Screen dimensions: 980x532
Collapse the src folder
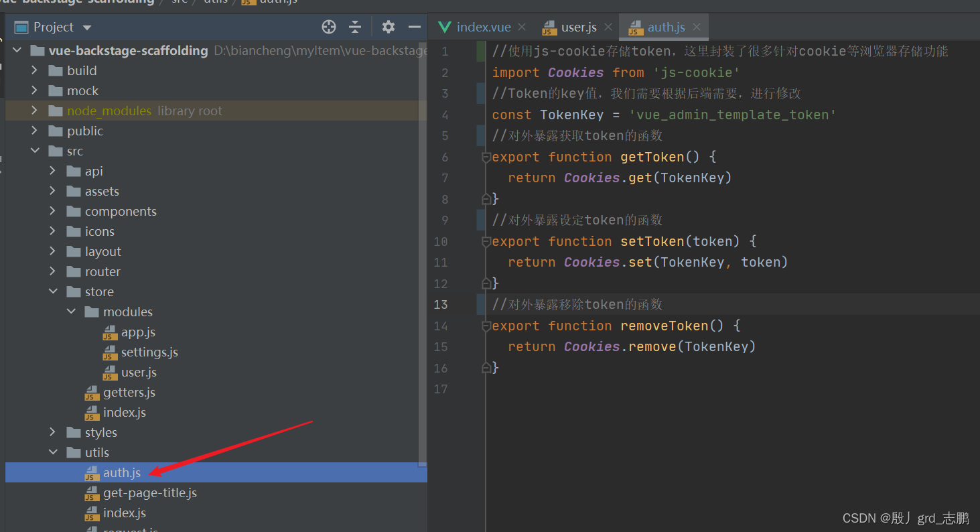[35, 151]
